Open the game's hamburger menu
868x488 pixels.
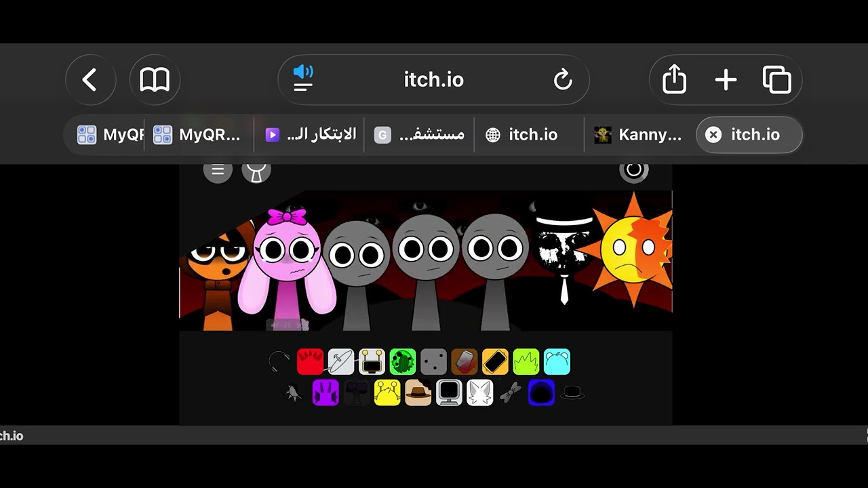(x=218, y=170)
